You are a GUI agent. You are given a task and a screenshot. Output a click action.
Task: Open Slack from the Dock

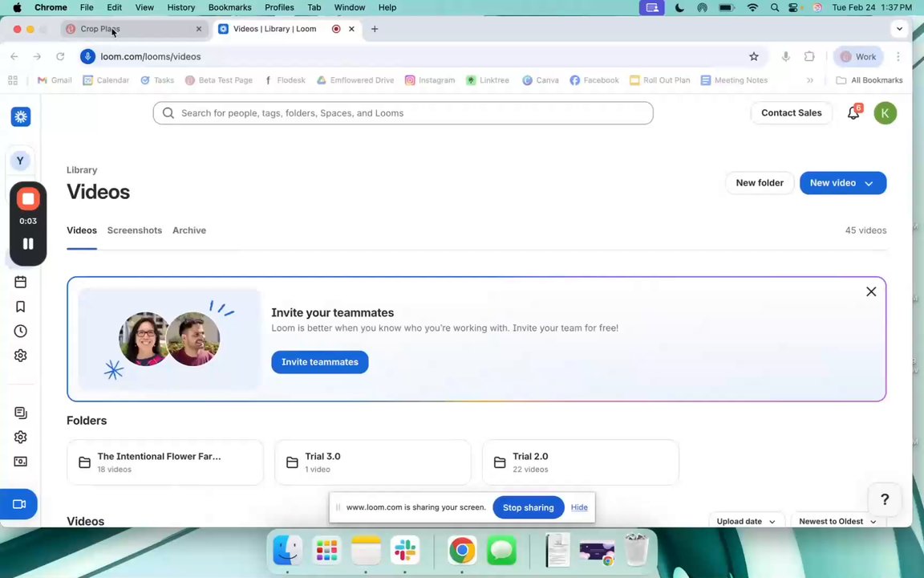pos(405,551)
